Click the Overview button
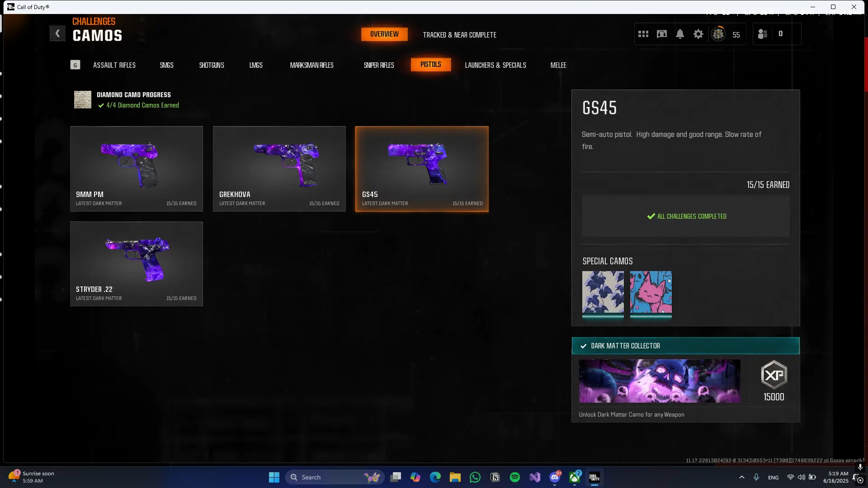 [384, 34]
